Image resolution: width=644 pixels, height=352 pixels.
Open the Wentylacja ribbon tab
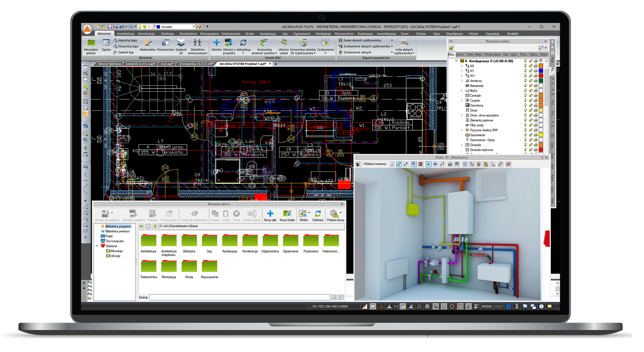click(x=323, y=34)
